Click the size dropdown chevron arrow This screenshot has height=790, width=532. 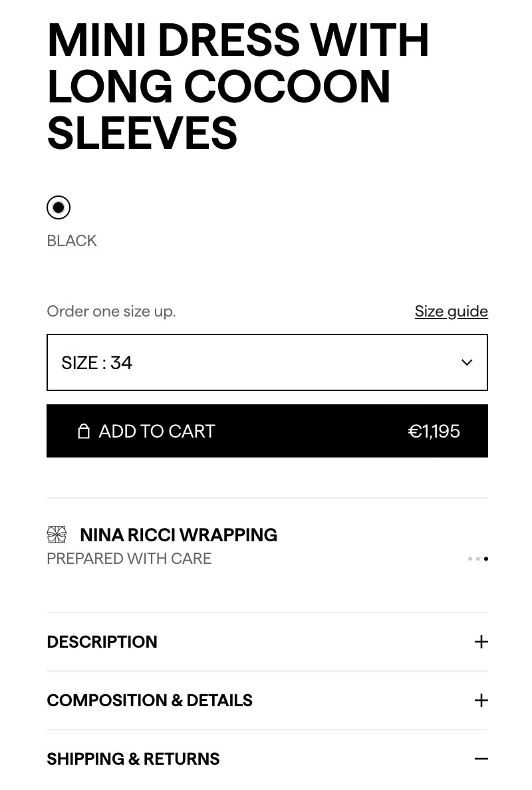point(467,362)
